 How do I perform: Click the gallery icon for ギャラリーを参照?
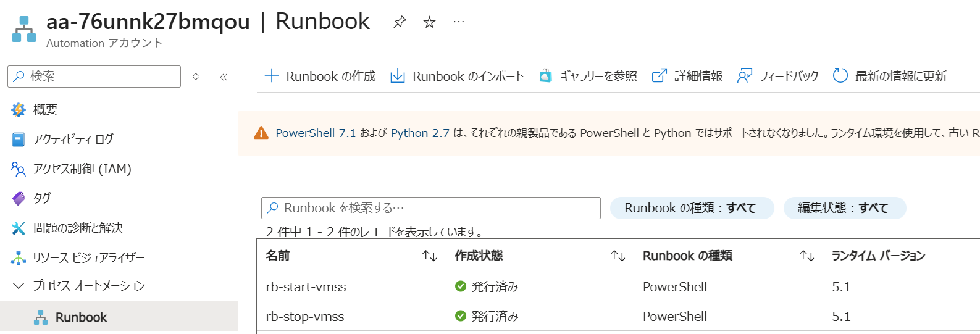coord(545,76)
